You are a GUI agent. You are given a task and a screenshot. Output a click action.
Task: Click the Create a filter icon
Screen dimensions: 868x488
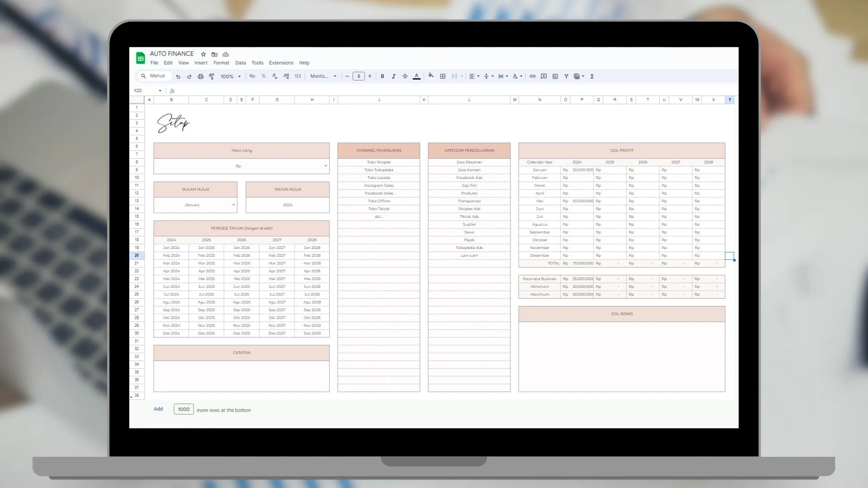coord(566,76)
